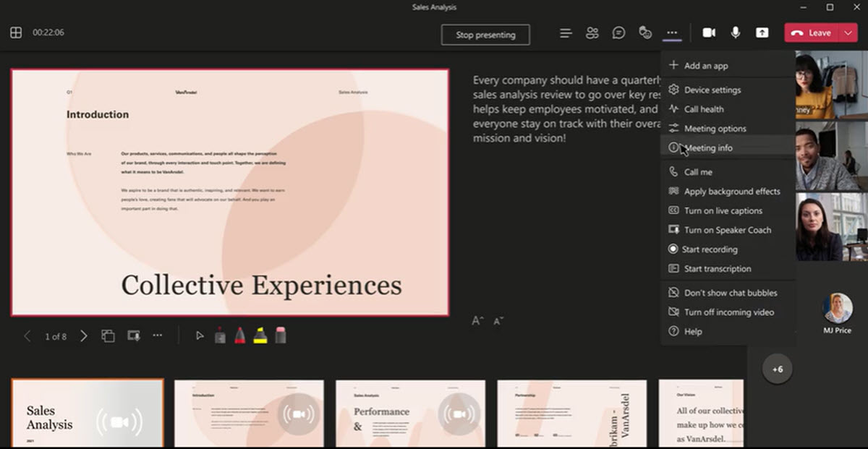Open the reactions icon in the toolbar

pyautogui.click(x=645, y=33)
